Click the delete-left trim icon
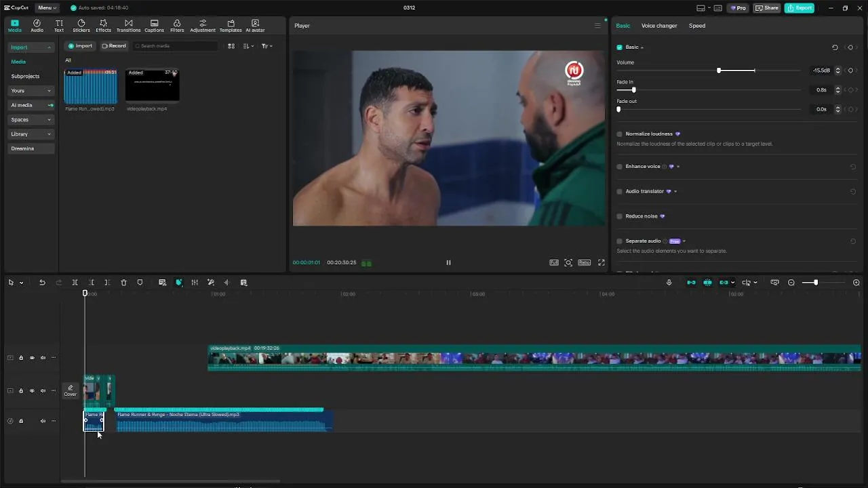868x488 pixels. 91,283
